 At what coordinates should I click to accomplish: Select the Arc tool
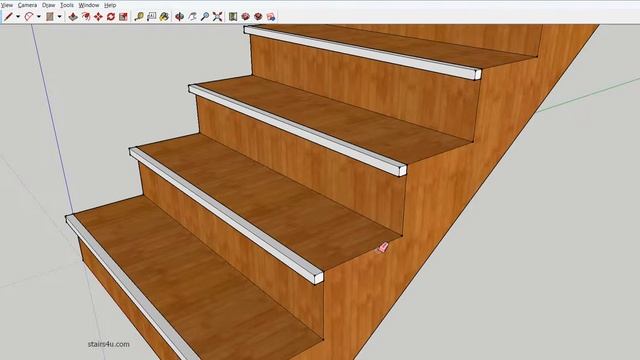(29, 17)
